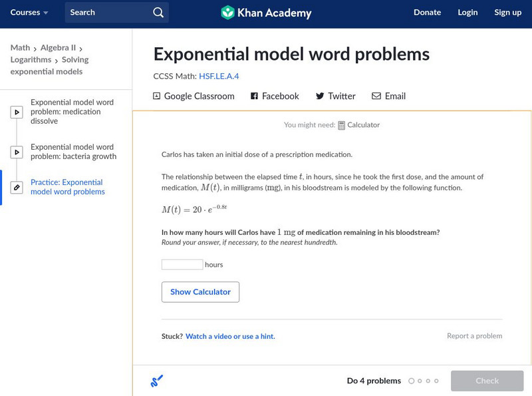Screen dimensions: 532x396
Task: Open the HSF.LE.A.4 standard link
Action: (219, 77)
